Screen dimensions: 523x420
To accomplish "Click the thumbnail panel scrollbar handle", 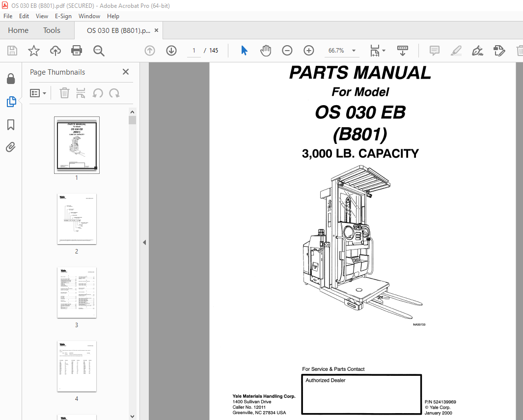I will click(133, 120).
